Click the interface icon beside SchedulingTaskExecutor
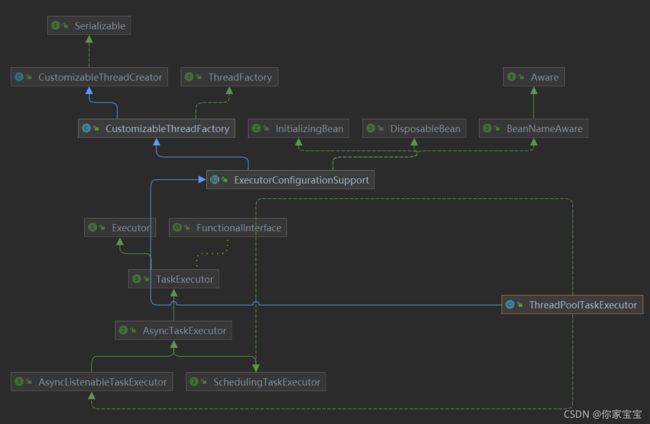650x424 pixels. (194, 382)
